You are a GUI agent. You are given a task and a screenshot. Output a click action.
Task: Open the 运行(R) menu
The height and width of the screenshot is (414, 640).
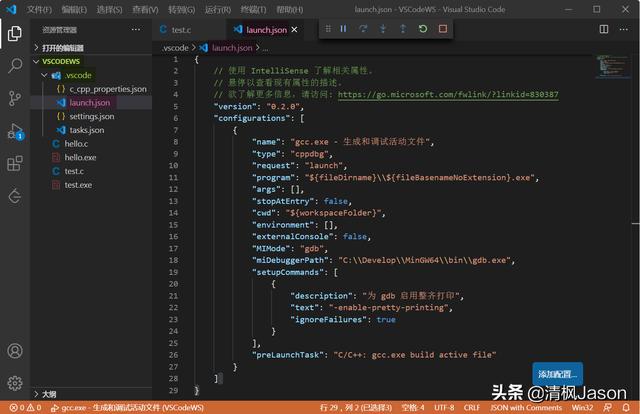pos(218,9)
